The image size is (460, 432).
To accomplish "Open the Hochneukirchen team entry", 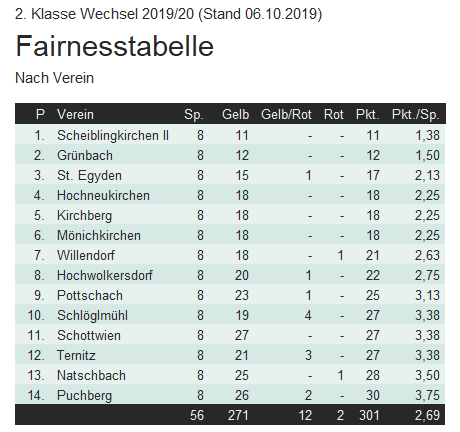I will [103, 196].
